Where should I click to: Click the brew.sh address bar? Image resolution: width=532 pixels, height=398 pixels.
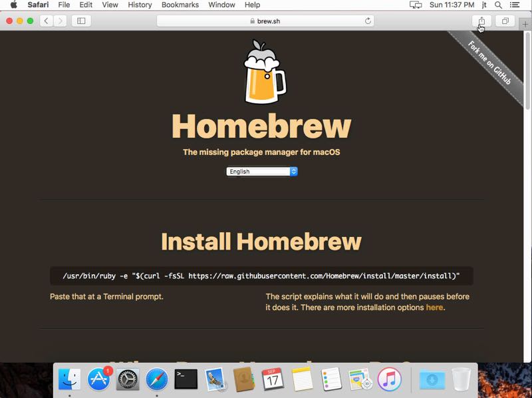coord(265,21)
